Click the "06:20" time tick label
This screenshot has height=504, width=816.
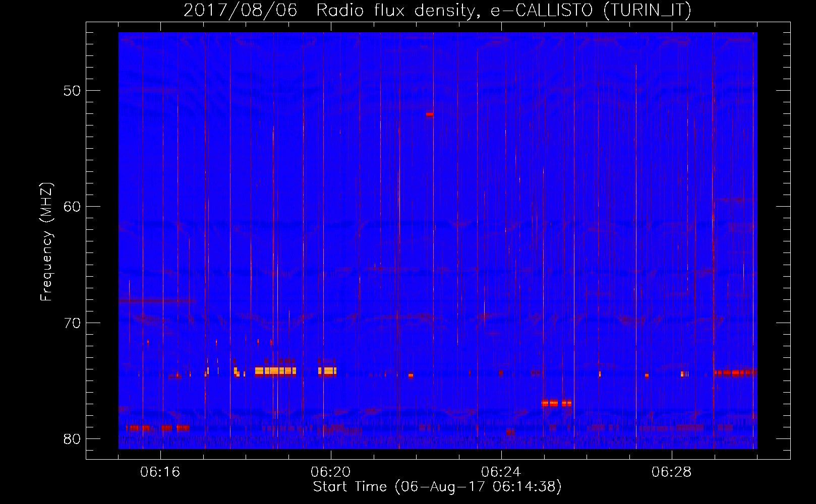331,472
